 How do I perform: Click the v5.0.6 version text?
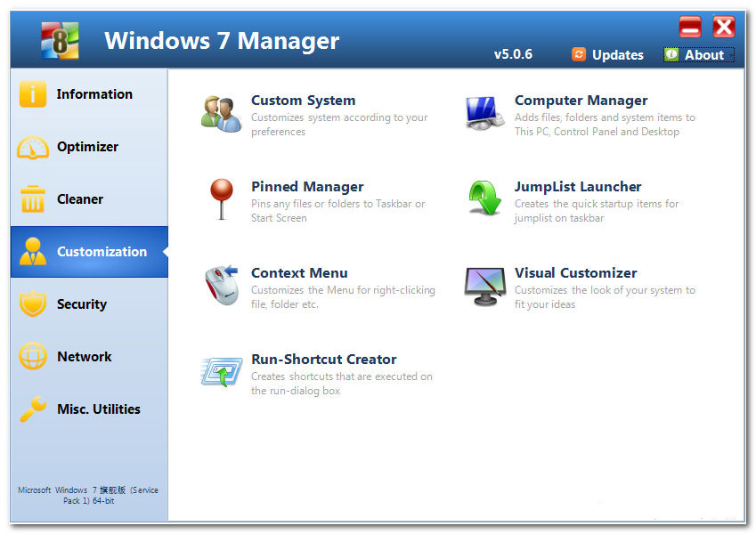[x=513, y=54]
